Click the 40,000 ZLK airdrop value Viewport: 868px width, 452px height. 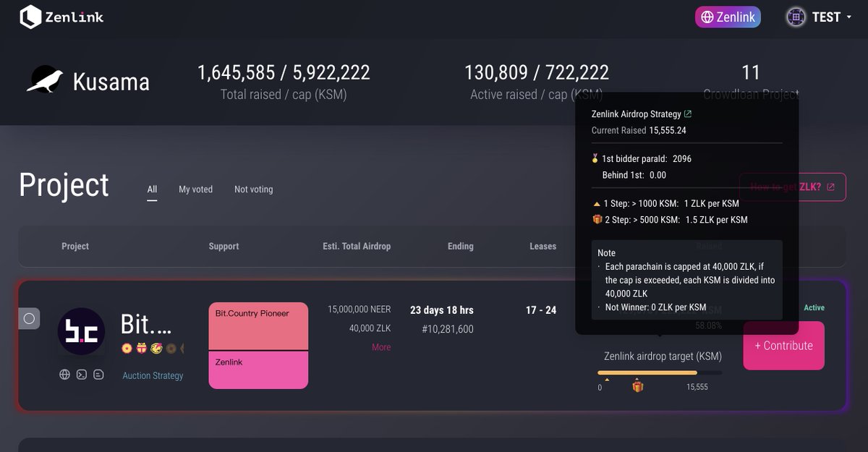point(370,328)
